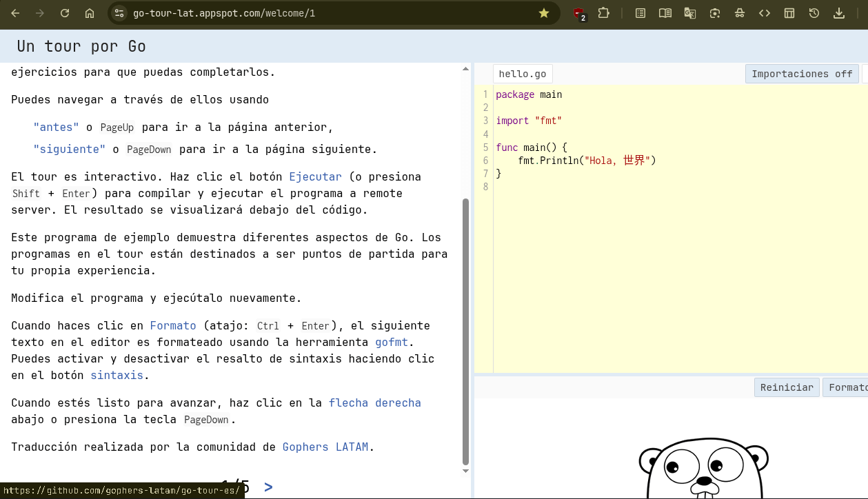Click inside the code editor on Println line

pyautogui.click(x=586, y=161)
